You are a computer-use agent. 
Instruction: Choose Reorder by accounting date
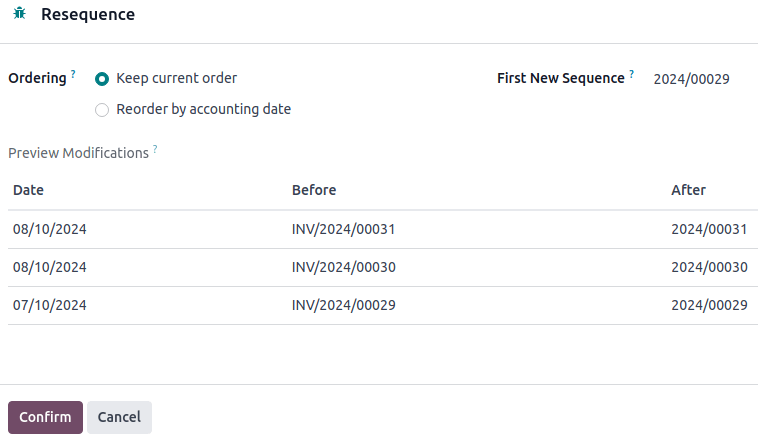coord(102,110)
